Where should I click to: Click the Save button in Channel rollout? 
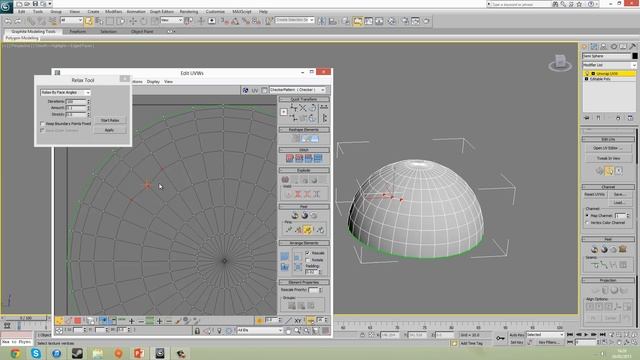pyautogui.click(x=619, y=194)
